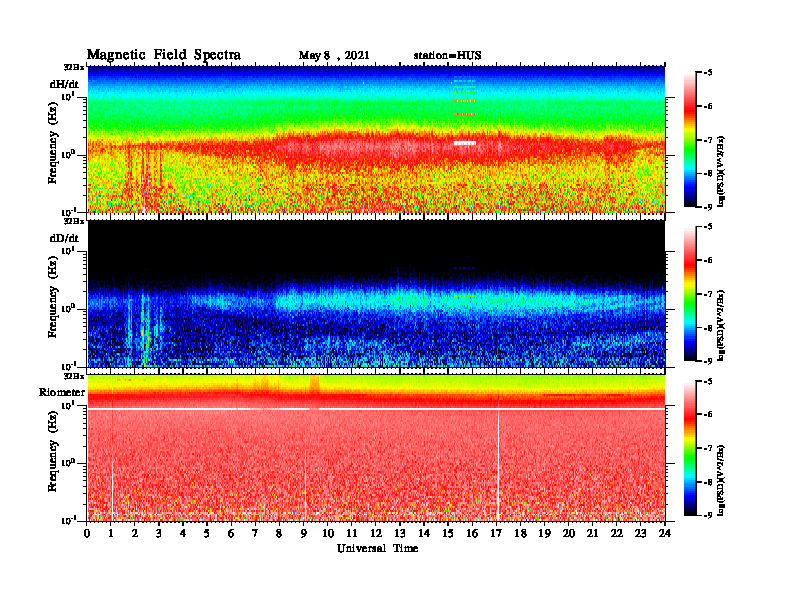Click hour tick label "12" on time axis
Image resolution: width=792 pixels, height=612 pixels.
pos(376,534)
